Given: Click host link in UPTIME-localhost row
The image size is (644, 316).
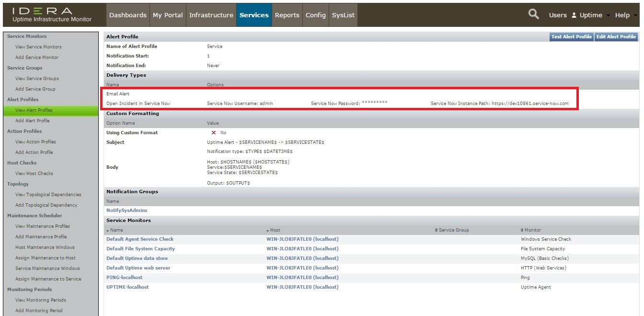Looking at the screenshot, I should point(302,287).
